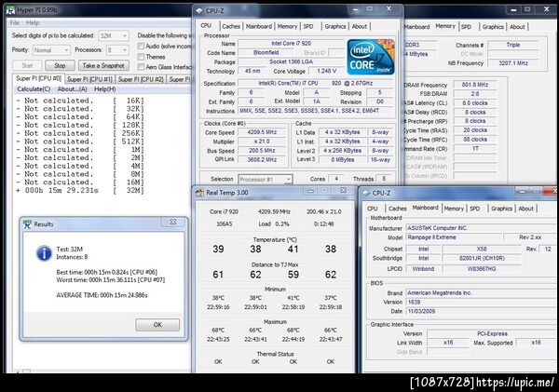This screenshot has width=559, height=392.
Task: Open About tab in front CPU-Z window
Action: [x=360, y=26]
